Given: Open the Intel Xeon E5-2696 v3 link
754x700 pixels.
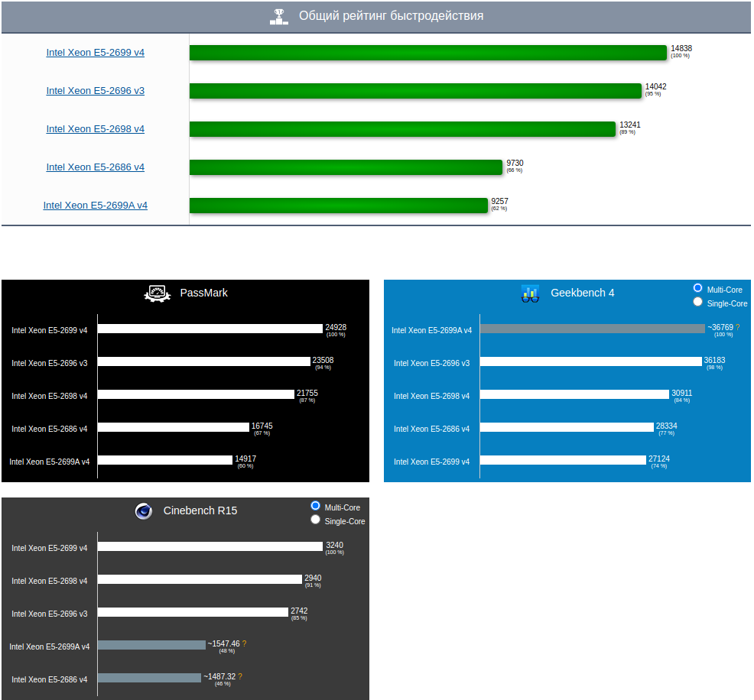Looking at the screenshot, I should pyautogui.click(x=96, y=91).
